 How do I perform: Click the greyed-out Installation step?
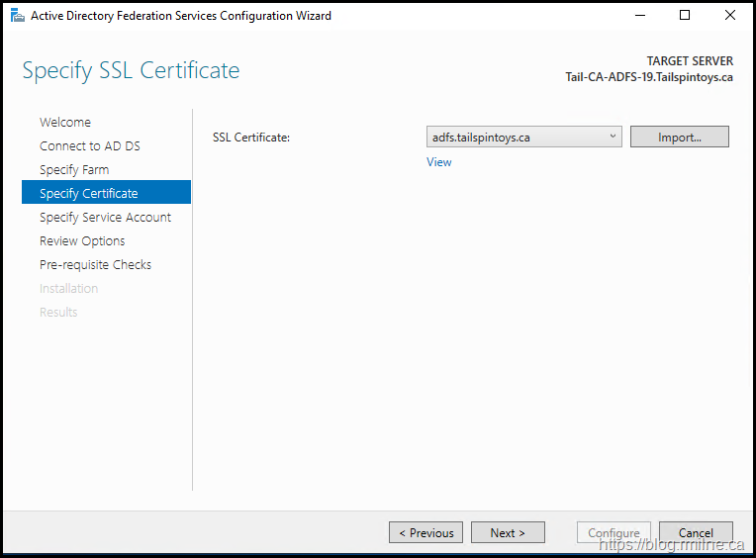click(x=68, y=289)
